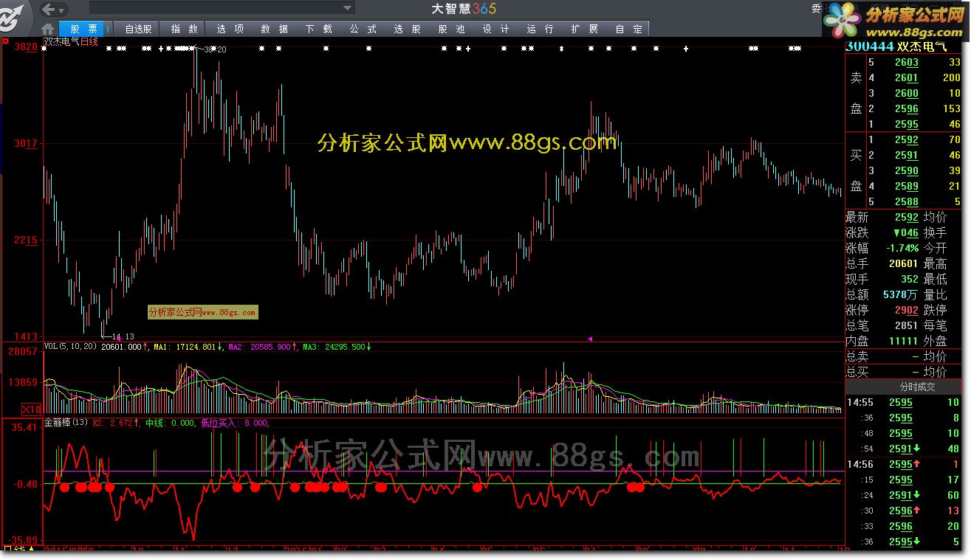The image size is (971, 560).
Task: Click the yellow 分析家公式网 label box on chart
Action: coord(203,312)
